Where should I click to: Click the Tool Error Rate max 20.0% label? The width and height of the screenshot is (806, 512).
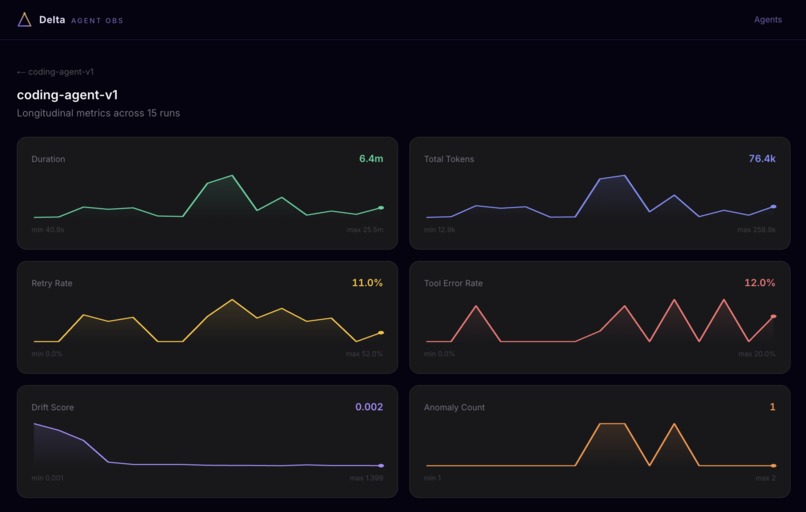click(757, 354)
